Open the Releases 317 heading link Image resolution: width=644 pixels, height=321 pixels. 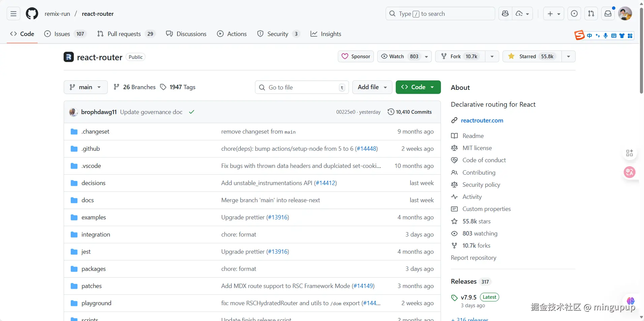(x=471, y=282)
